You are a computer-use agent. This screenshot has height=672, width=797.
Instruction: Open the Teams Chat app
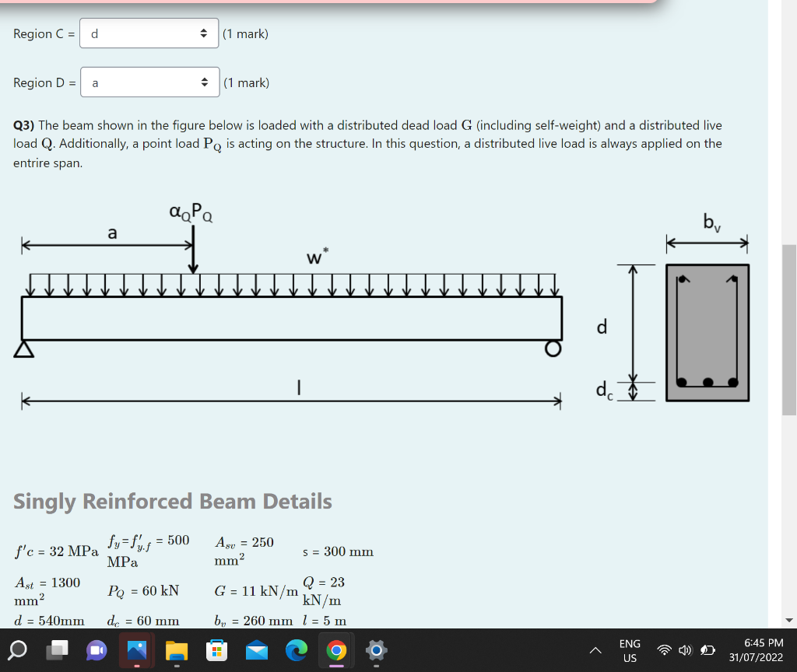95,652
